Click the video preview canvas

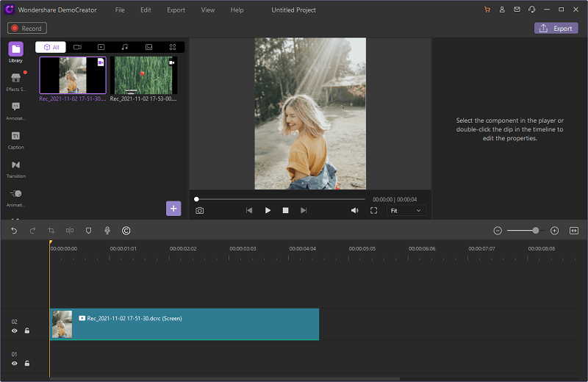tap(310, 113)
